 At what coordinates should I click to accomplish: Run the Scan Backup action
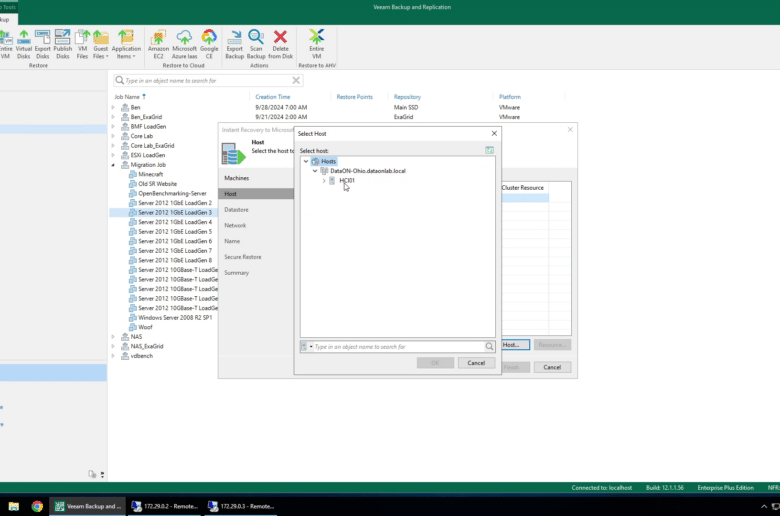point(256,44)
